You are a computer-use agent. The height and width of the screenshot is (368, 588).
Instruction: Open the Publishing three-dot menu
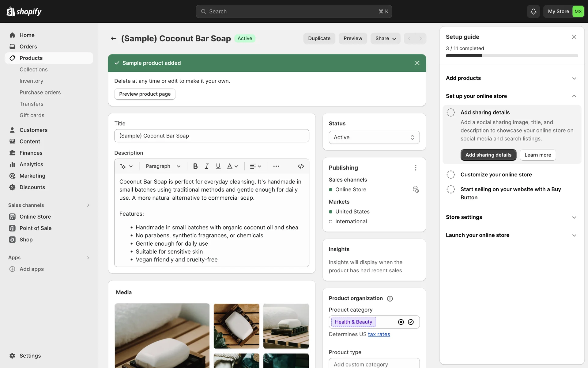click(x=415, y=168)
